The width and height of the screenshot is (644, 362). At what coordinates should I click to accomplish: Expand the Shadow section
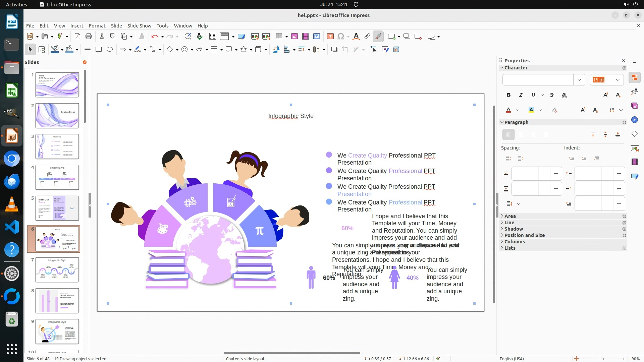514,229
